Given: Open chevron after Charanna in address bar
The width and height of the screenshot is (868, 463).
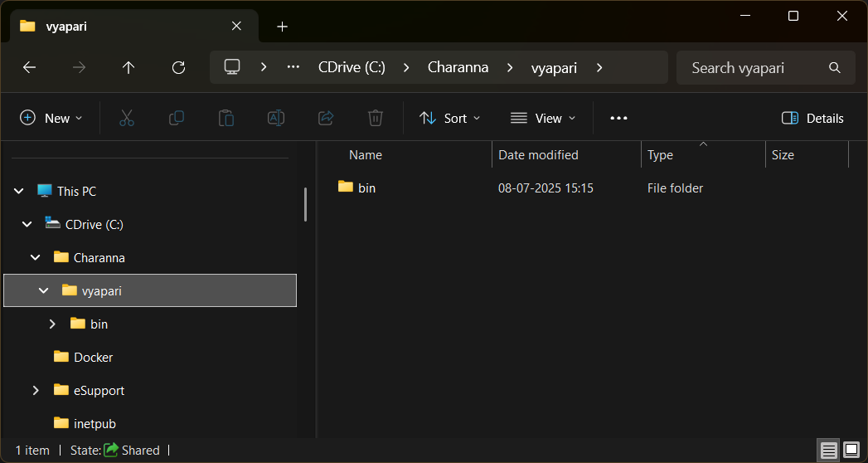Looking at the screenshot, I should 510,67.
